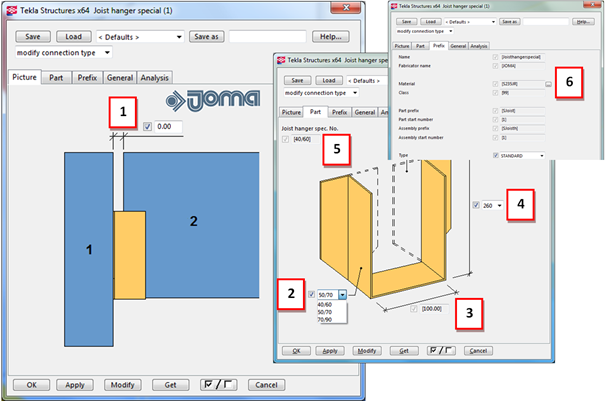Open modify connection type dropdown in Part-tab window

(321, 93)
